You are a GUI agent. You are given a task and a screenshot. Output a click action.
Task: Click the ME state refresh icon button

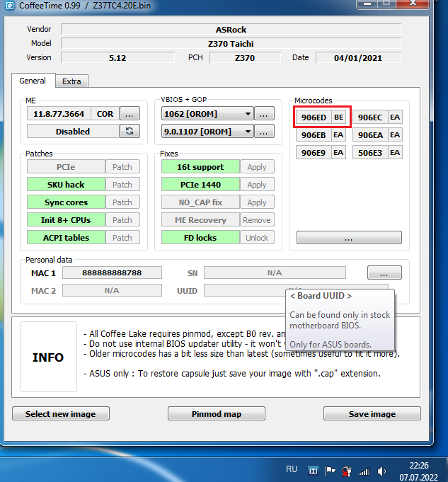tap(130, 131)
